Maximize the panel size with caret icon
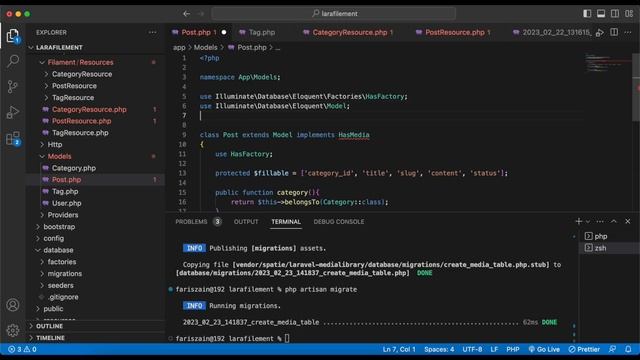 pos(613,221)
